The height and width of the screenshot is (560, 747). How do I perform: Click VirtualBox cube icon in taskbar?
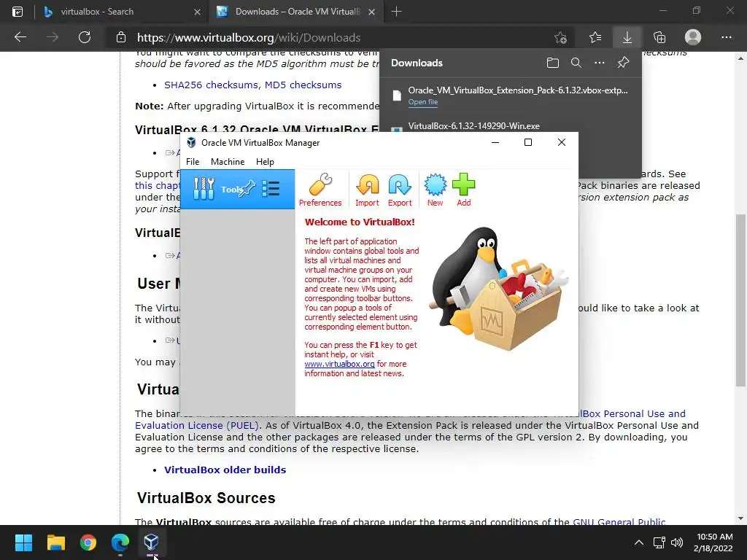[152, 542]
